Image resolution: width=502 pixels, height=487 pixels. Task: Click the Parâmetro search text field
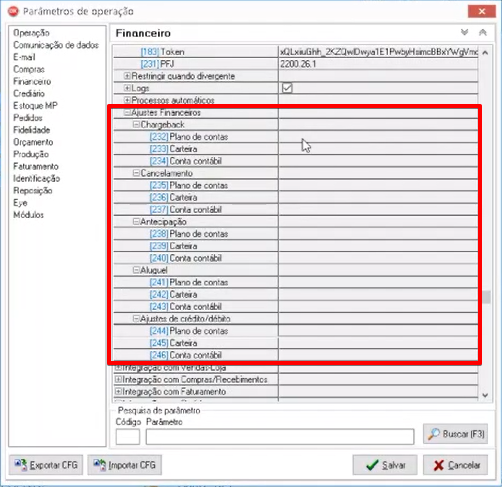click(280, 437)
